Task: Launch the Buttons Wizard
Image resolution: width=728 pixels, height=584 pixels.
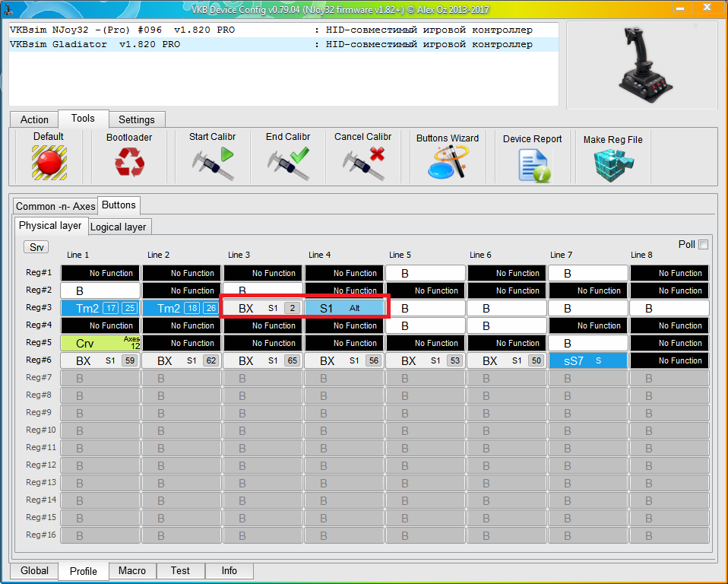Action: coord(448,163)
